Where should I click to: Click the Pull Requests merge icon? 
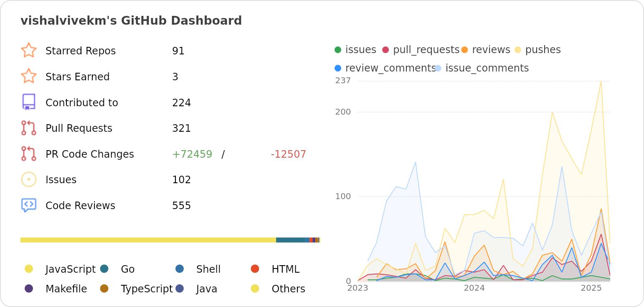click(29, 128)
